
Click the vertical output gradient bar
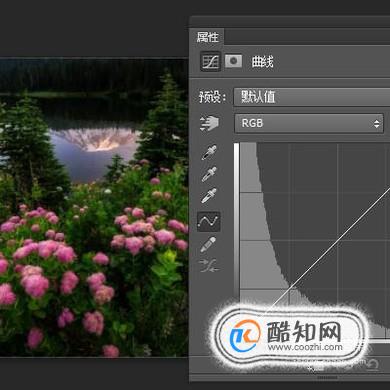236,222
